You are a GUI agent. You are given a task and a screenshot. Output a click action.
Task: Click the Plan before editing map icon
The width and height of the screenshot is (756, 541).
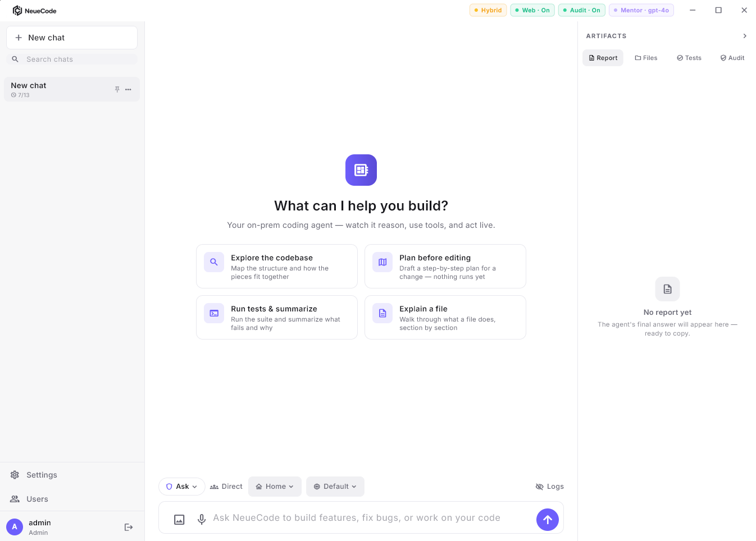(x=382, y=262)
